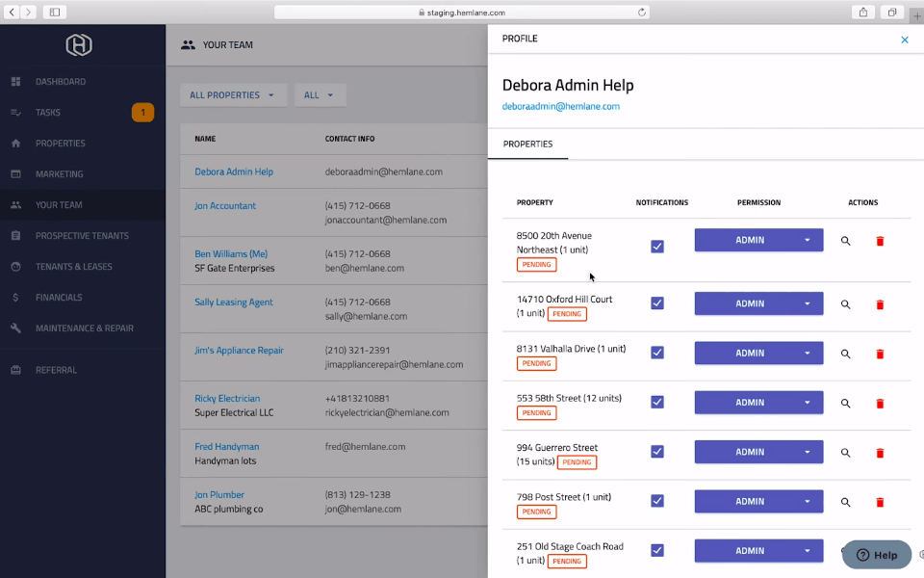Screen dimensions: 924x578
Task: Delete 8131 Valhalla Drive with trash icon
Action: 880,354
